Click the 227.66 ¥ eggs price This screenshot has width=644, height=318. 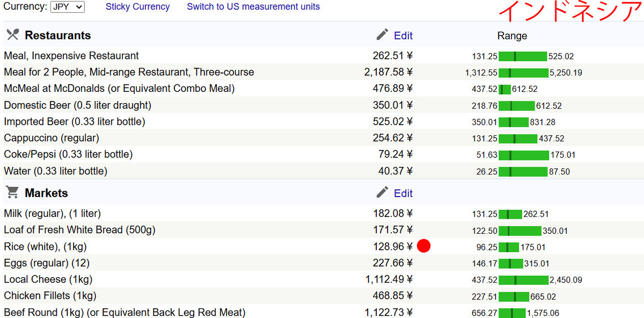pyautogui.click(x=393, y=263)
